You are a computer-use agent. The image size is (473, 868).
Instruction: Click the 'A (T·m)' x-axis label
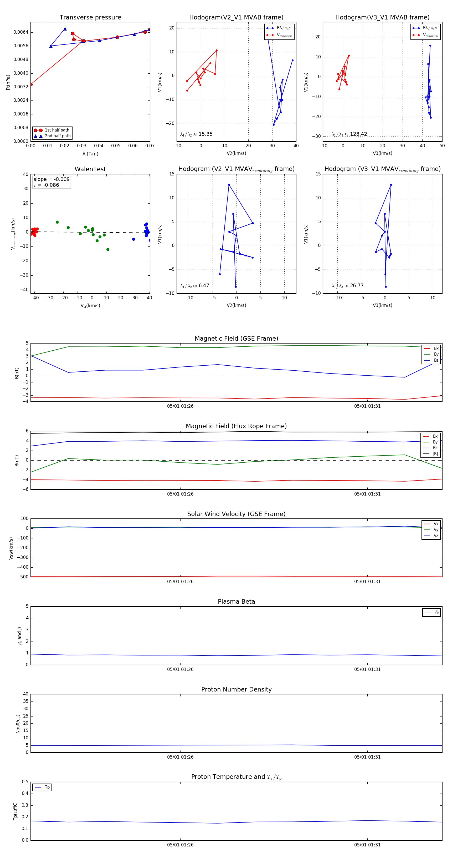click(x=90, y=154)
